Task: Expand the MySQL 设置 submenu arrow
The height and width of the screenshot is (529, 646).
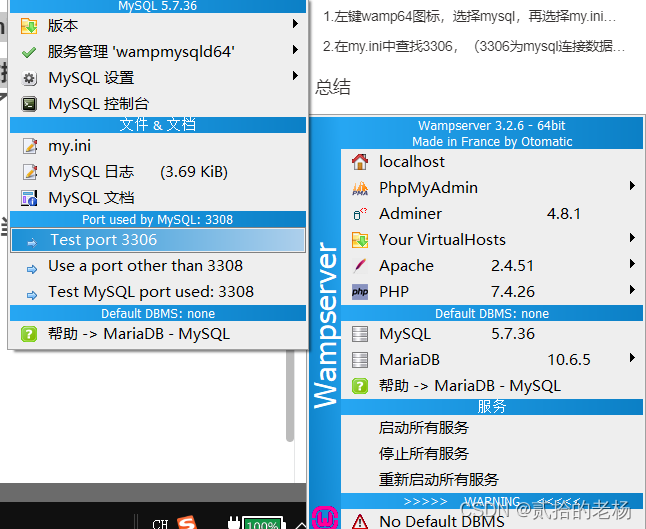Action: [295, 76]
